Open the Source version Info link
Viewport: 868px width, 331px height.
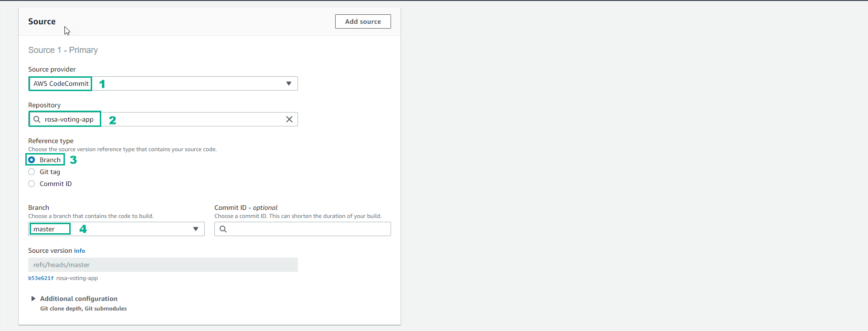point(79,251)
